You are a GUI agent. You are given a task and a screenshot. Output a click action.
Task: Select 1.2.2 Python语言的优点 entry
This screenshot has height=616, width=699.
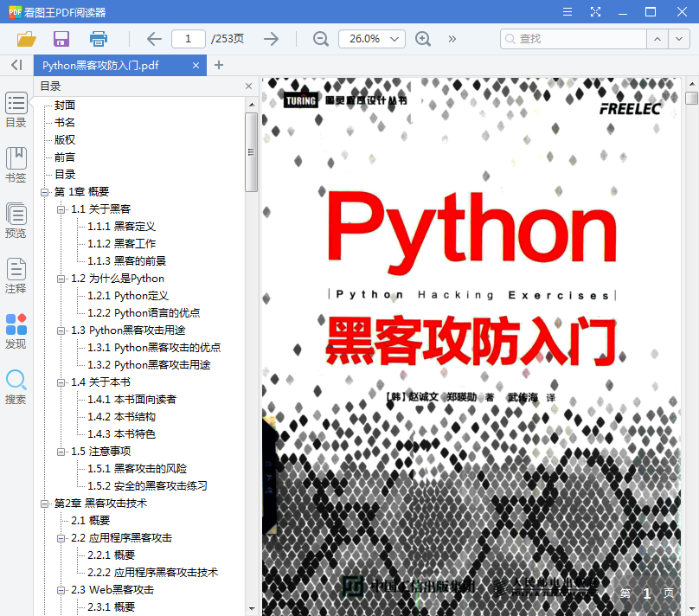click(144, 313)
